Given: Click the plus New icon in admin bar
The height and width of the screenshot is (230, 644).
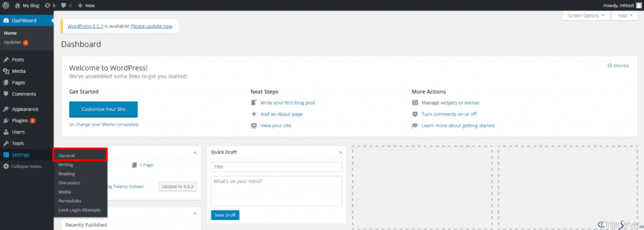Looking at the screenshot, I should [80, 5].
